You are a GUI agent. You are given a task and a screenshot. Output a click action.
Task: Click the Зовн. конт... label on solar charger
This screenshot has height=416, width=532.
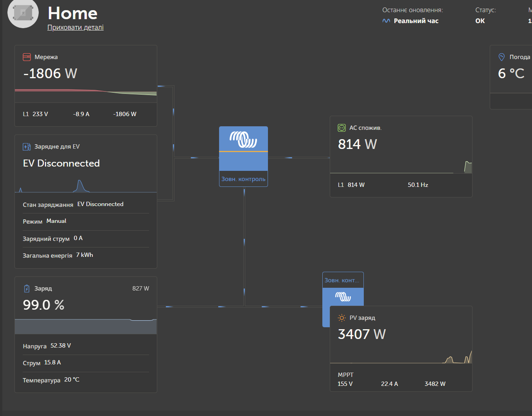[x=341, y=280]
